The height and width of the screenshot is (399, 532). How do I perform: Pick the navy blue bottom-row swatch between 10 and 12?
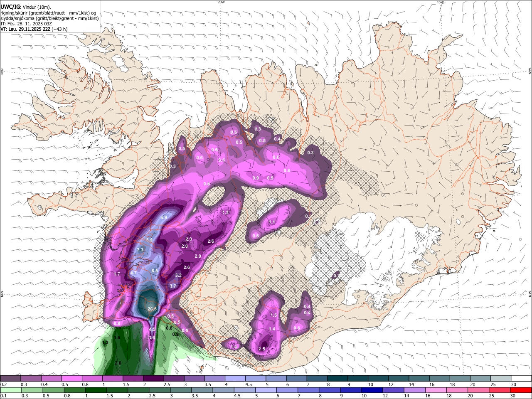[x=372, y=390]
